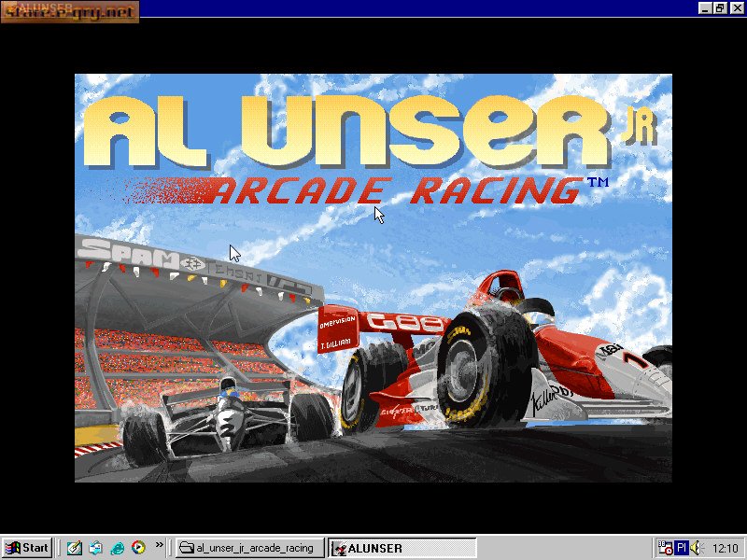
Task: Expand the quick launch overflow chevron
Action: tap(159, 544)
